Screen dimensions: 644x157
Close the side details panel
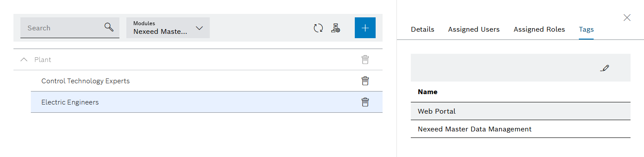click(x=627, y=18)
